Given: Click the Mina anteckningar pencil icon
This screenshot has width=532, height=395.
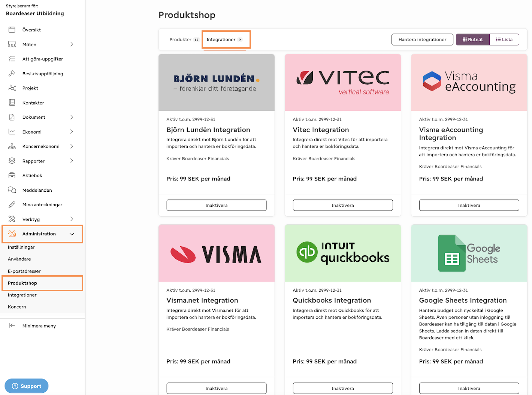Looking at the screenshot, I should click(x=12, y=204).
